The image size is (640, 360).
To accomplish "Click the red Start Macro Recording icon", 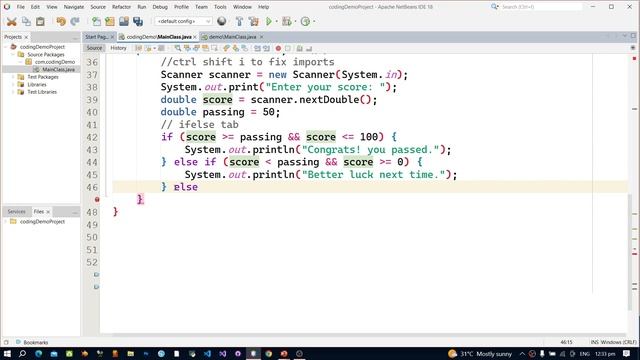I will [x=278, y=48].
